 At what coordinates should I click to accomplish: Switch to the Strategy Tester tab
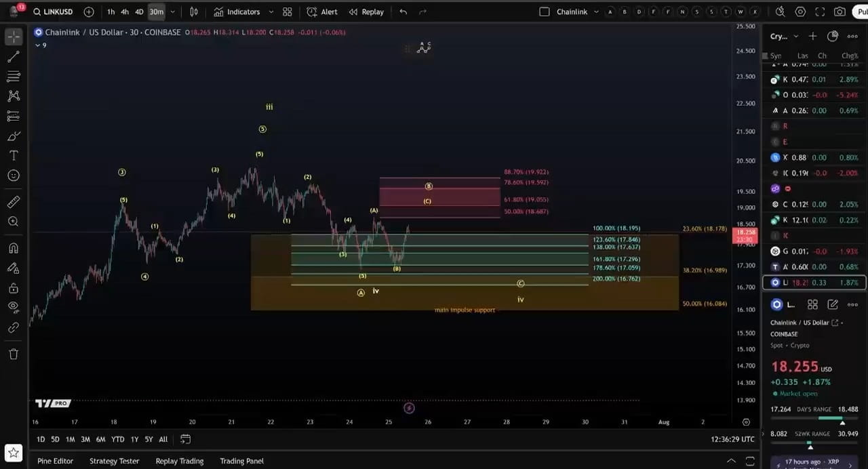pyautogui.click(x=114, y=461)
